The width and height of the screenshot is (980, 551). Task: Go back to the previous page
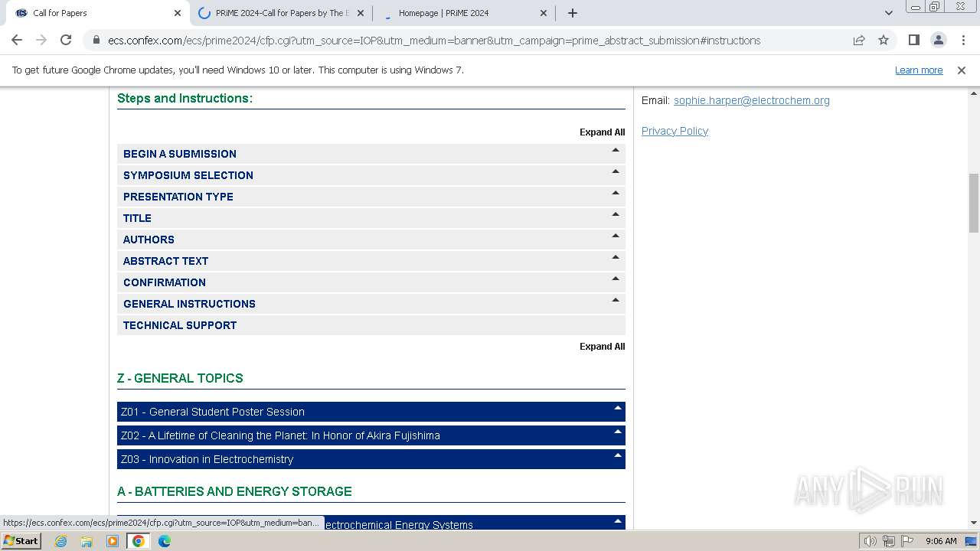click(x=17, y=40)
